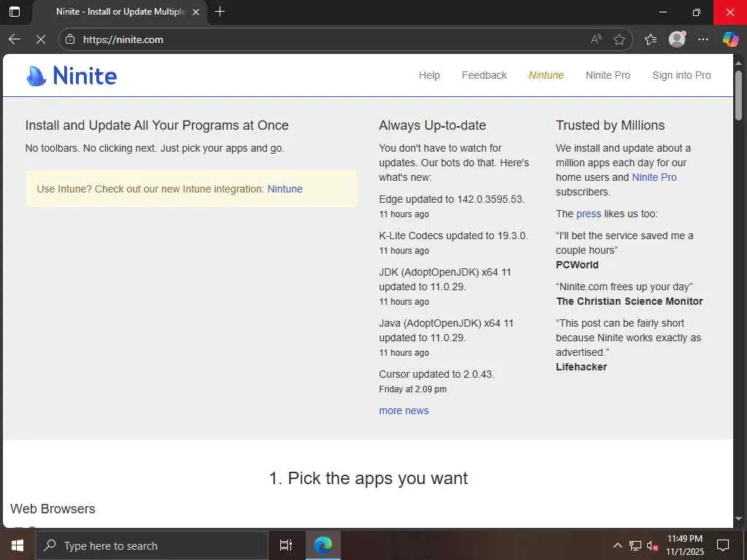
Task: Restore down the Edge window
Action: (696, 12)
